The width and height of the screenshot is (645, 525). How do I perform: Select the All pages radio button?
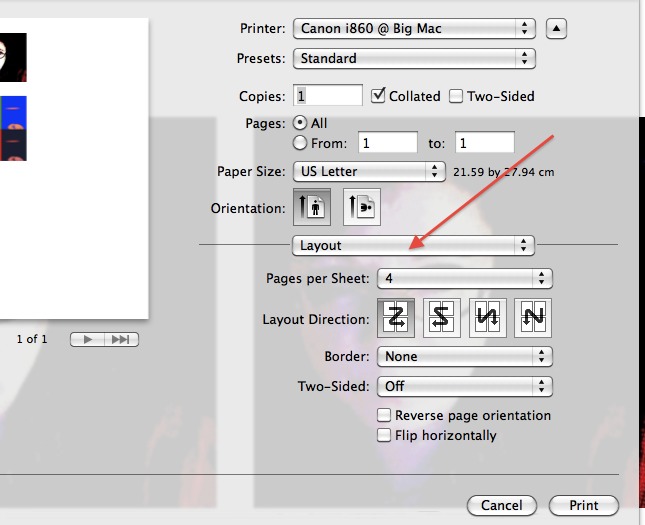coord(300,123)
